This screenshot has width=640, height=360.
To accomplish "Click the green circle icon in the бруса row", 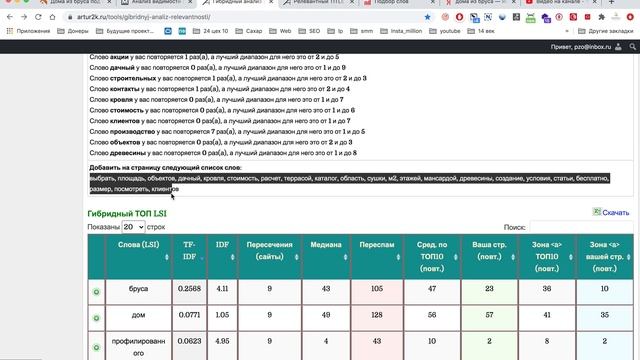I will click(x=96, y=292).
